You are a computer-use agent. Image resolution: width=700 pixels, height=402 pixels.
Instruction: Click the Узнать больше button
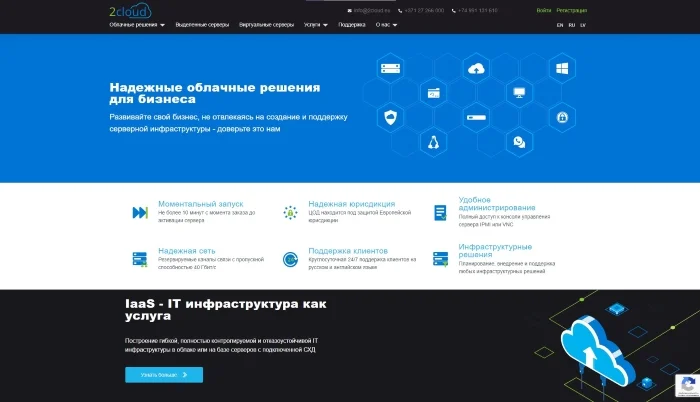pos(164,375)
